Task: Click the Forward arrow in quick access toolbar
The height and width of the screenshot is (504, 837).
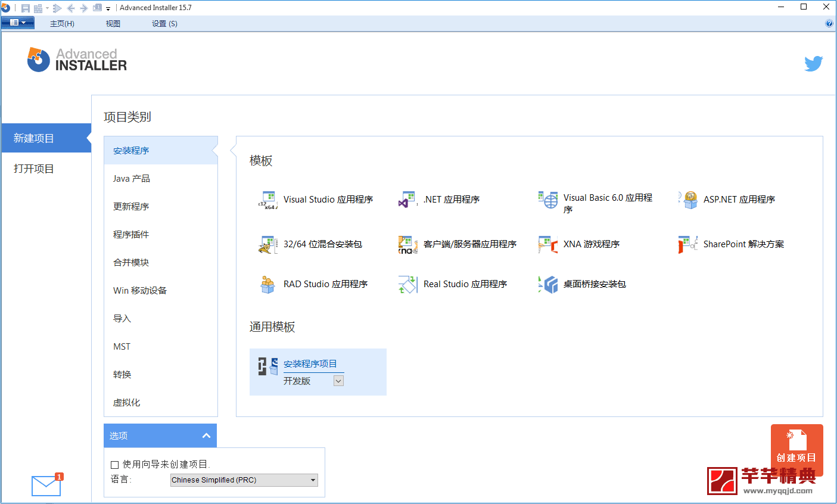Action: click(84, 8)
